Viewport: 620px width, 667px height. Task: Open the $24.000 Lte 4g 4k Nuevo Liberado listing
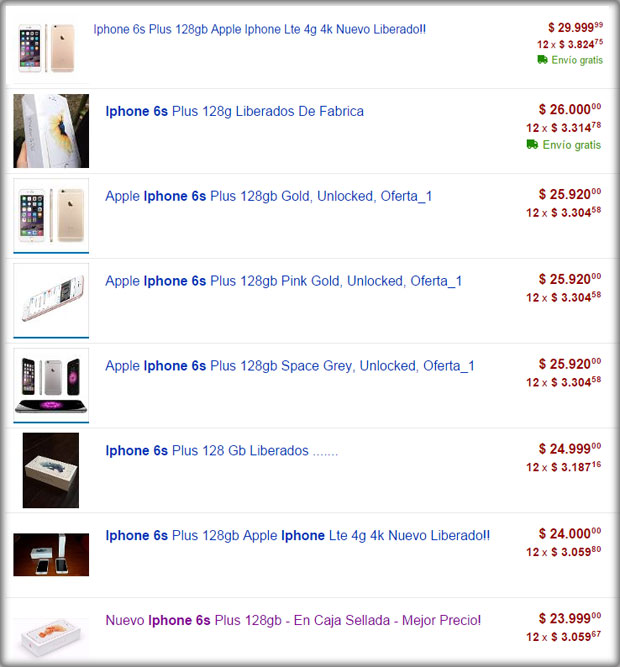pyautogui.click(x=297, y=535)
